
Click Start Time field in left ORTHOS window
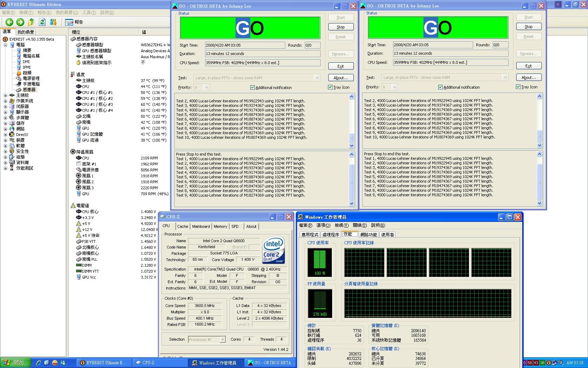[x=245, y=45]
